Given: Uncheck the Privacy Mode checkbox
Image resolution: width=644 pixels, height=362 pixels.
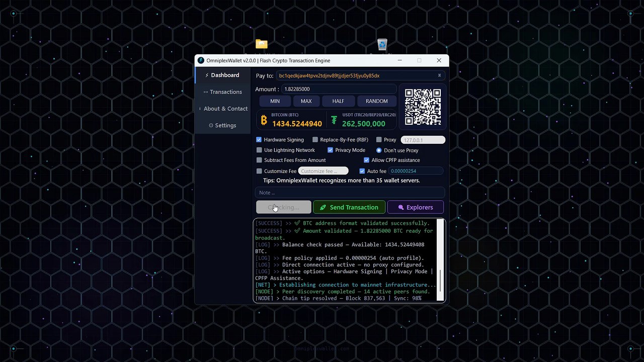Looking at the screenshot, I should pyautogui.click(x=330, y=150).
